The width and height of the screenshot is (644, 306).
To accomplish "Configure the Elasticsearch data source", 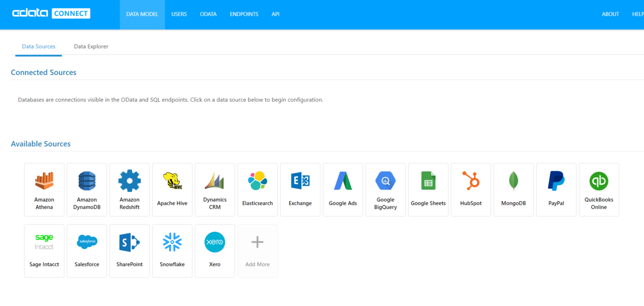I will [x=258, y=190].
